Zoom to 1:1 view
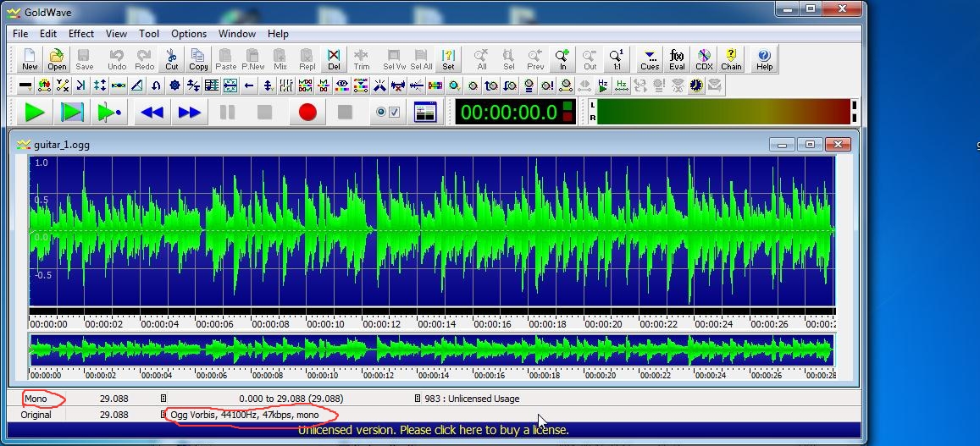The height and width of the screenshot is (446, 980). click(x=617, y=60)
